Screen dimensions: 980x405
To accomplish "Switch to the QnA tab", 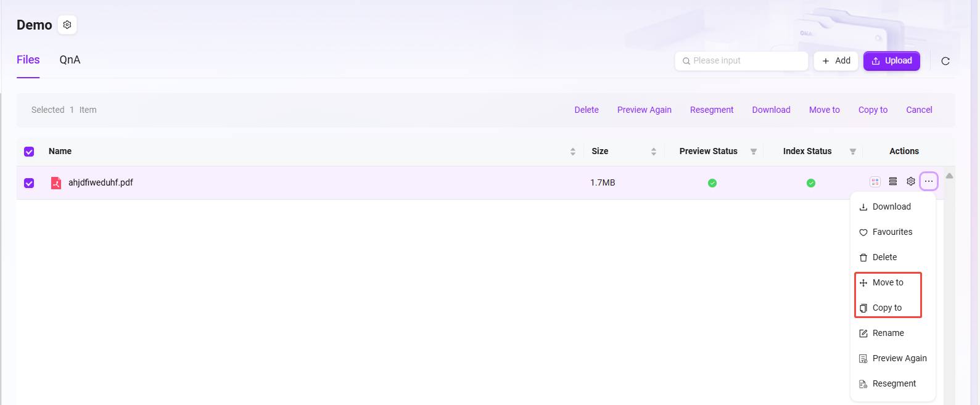I will (x=70, y=60).
